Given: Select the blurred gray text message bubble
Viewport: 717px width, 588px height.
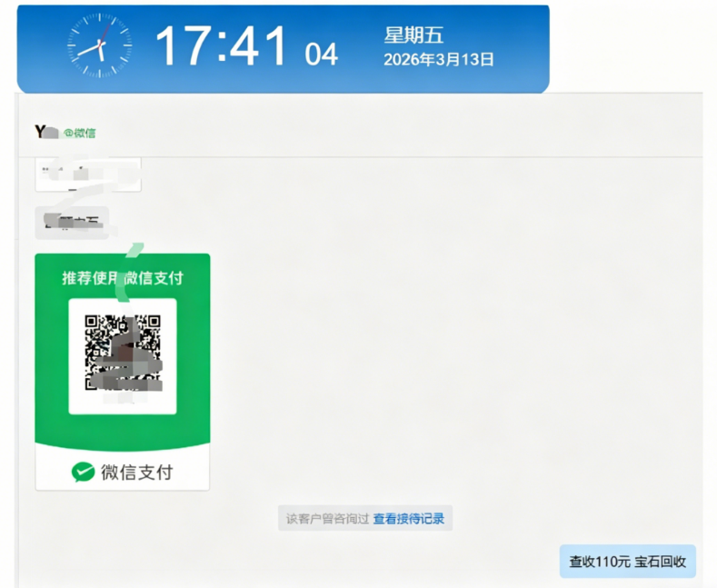Looking at the screenshot, I should (73, 223).
